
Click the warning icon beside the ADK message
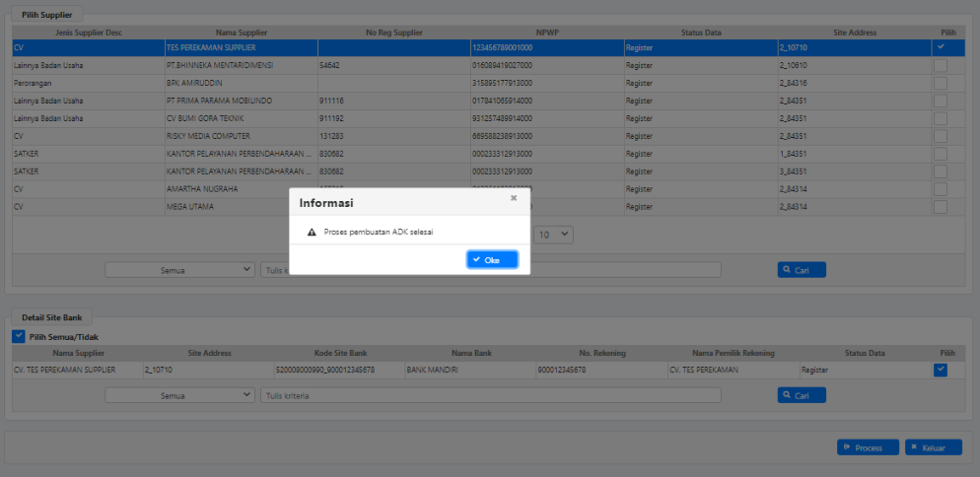coord(312,233)
